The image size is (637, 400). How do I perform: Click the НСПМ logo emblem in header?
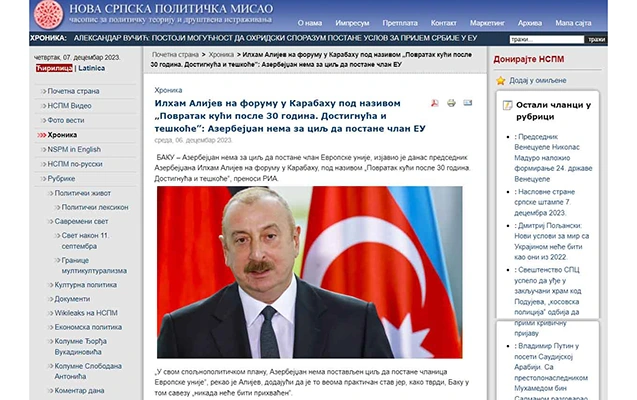pyautogui.click(x=48, y=14)
